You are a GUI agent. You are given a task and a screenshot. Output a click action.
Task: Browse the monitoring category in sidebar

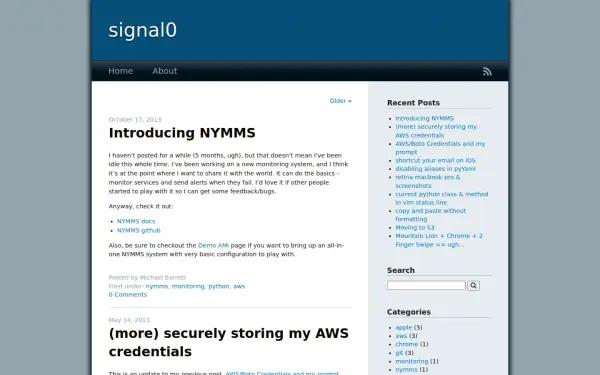412,361
